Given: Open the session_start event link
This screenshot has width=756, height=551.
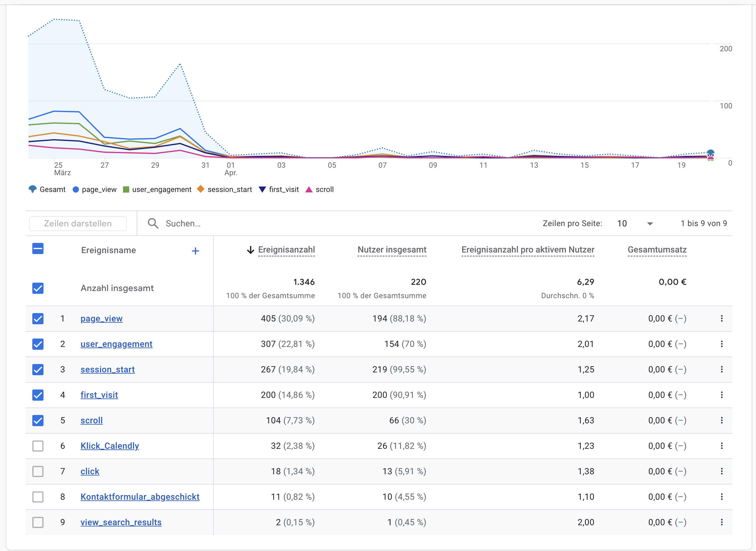Looking at the screenshot, I should 107,369.
